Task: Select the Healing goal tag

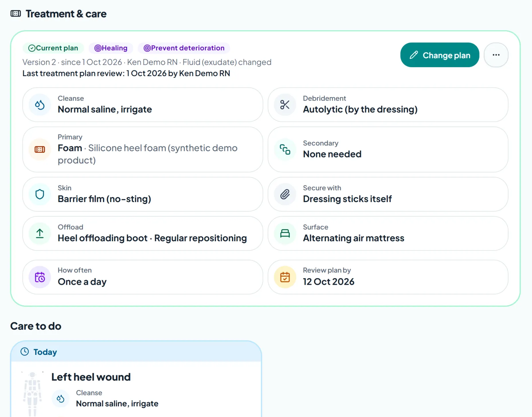Action: (x=111, y=48)
